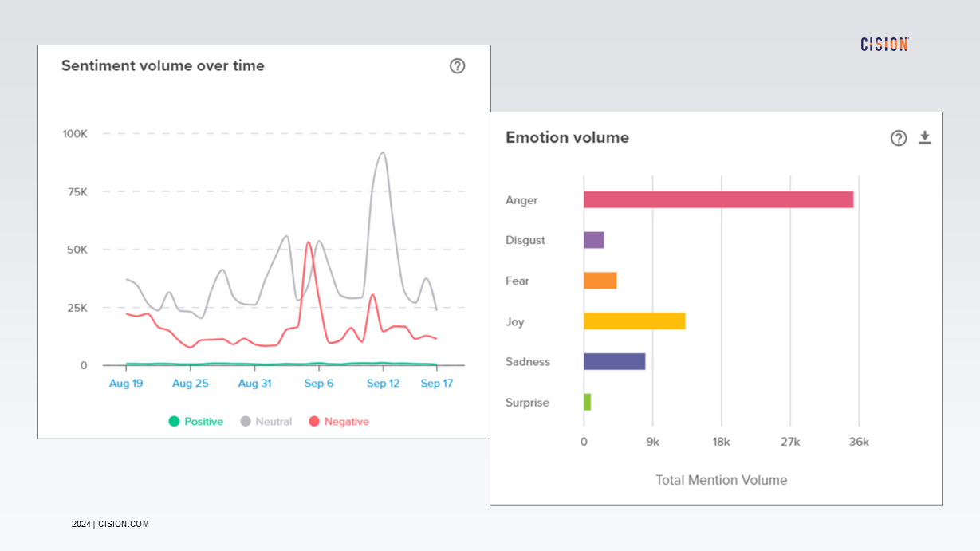Select the green Positive legend dot
The image size is (980, 551).
click(x=175, y=421)
